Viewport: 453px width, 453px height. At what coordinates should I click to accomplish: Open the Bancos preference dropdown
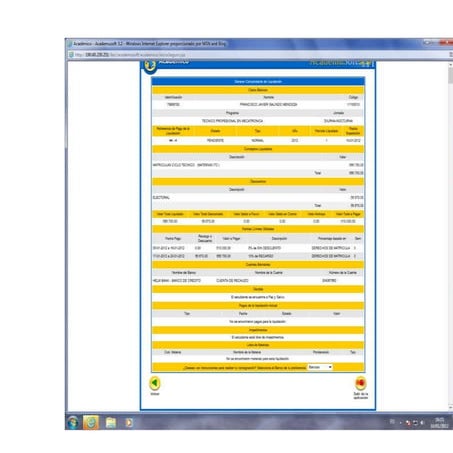point(320,367)
